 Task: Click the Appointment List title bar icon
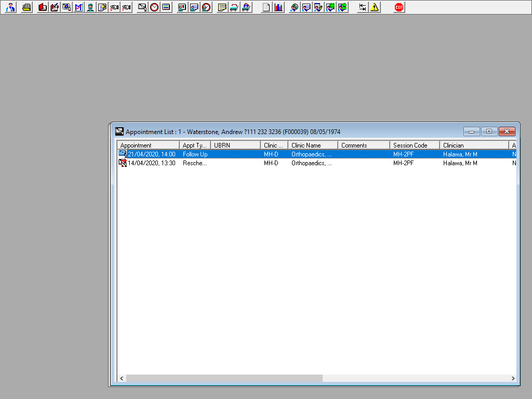(119, 131)
